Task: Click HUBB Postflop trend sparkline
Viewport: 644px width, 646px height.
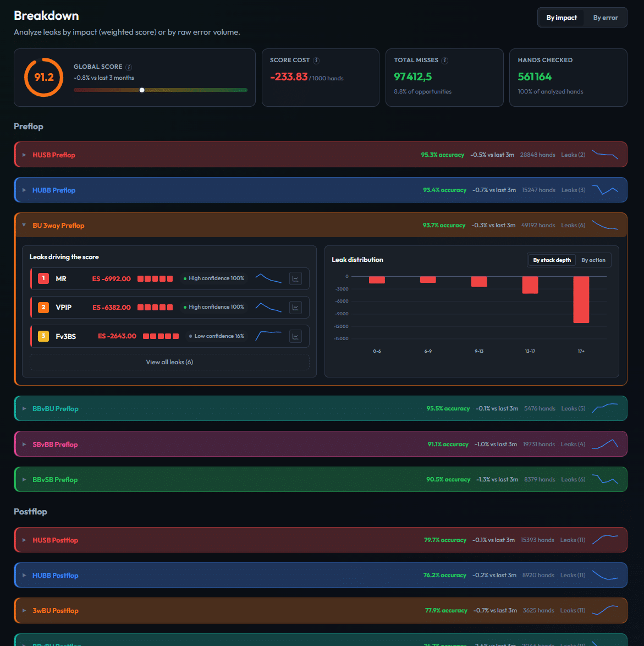Action: coord(605,575)
